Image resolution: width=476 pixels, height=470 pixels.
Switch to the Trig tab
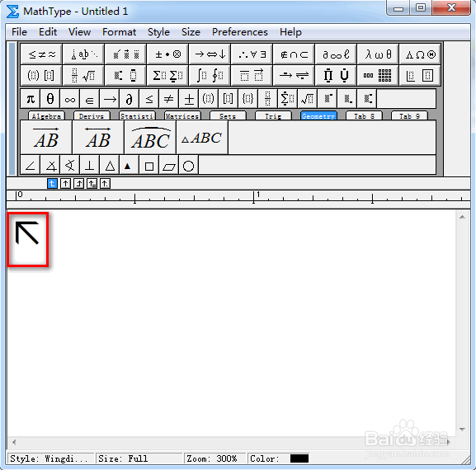point(273,116)
